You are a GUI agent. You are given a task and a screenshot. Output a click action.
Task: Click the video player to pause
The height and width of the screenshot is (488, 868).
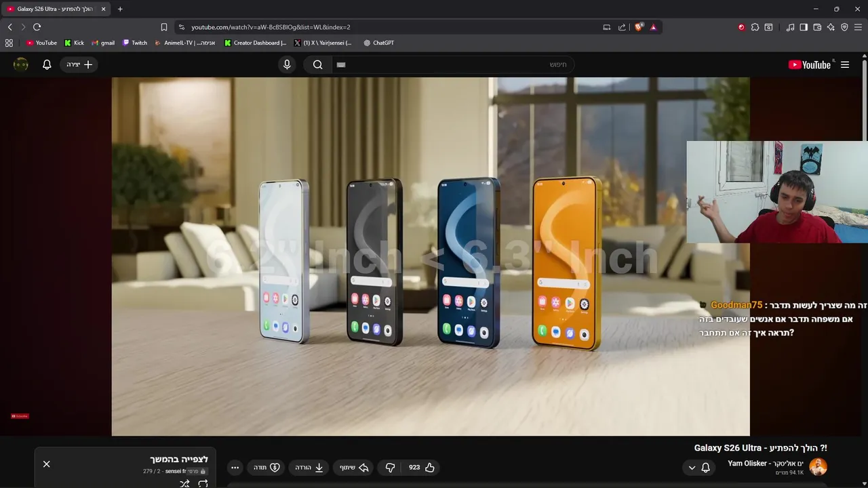pos(431,256)
